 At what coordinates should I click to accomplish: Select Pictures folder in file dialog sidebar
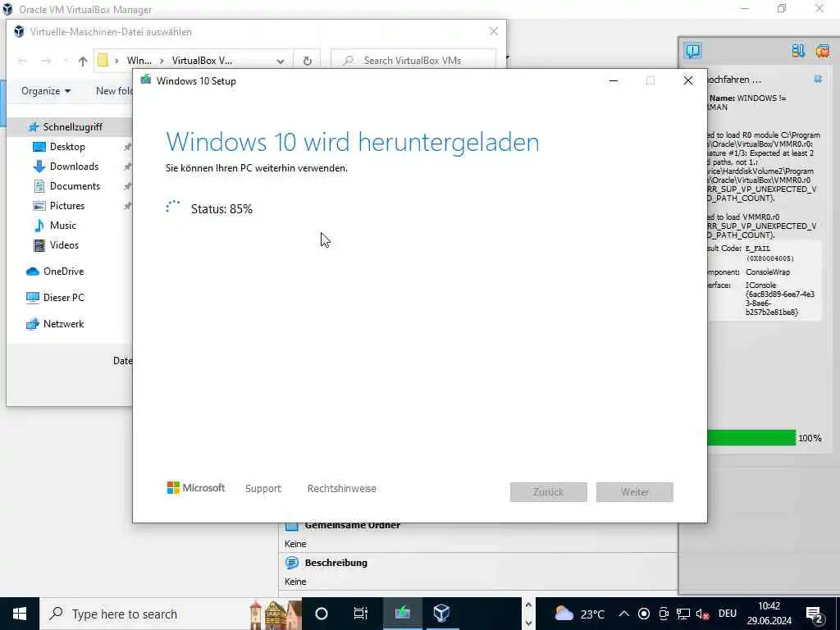pos(67,206)
